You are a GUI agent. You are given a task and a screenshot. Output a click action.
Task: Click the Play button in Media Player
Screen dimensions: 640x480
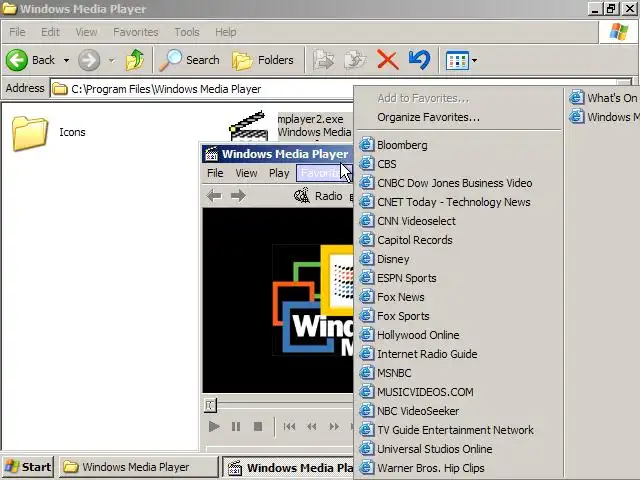pyautogui.click(x=214, y=427)
